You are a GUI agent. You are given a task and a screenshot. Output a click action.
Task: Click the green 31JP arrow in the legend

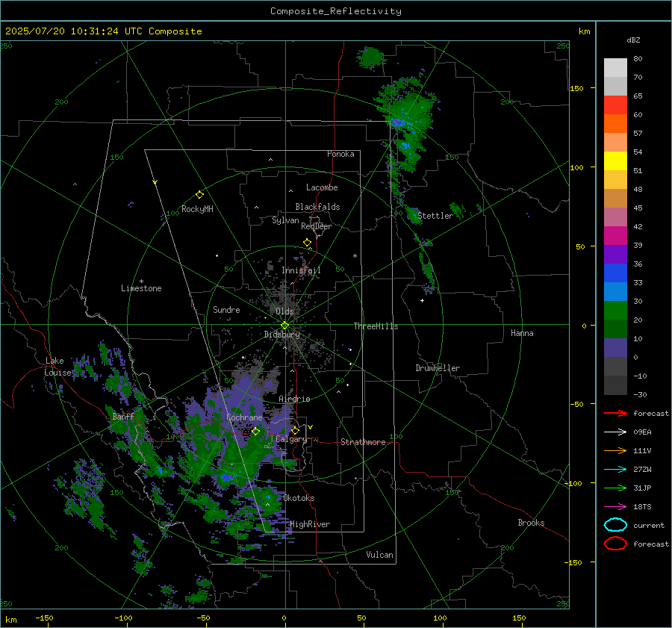pos(615,488)
